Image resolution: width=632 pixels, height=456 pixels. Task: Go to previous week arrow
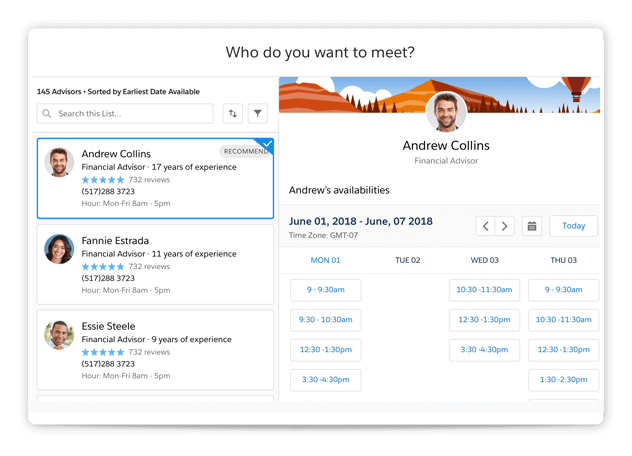485,226
